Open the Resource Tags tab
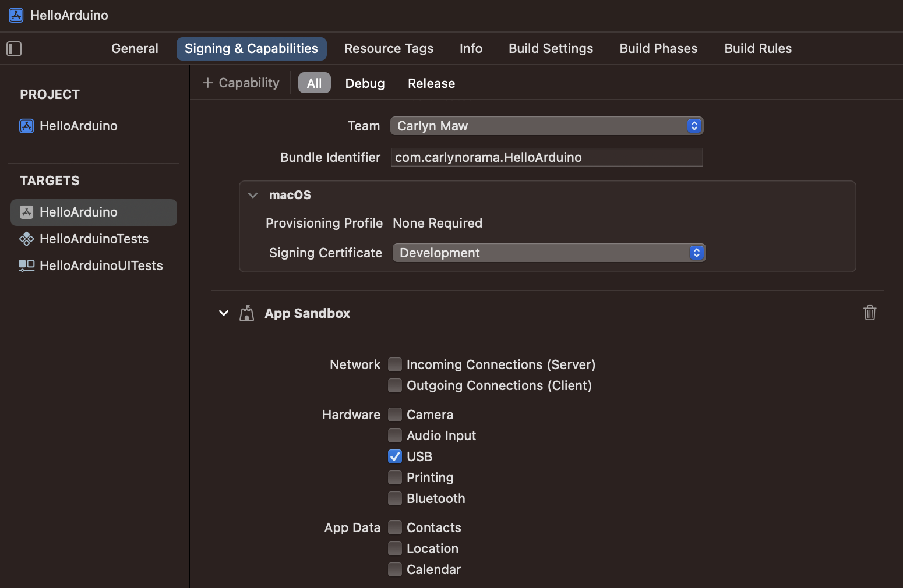 (x=389, y=49)
